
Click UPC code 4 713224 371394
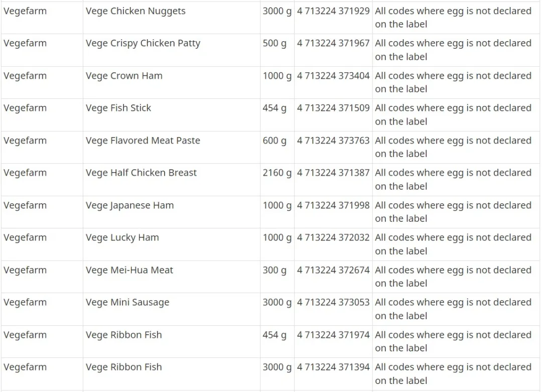tap(333, 367)
